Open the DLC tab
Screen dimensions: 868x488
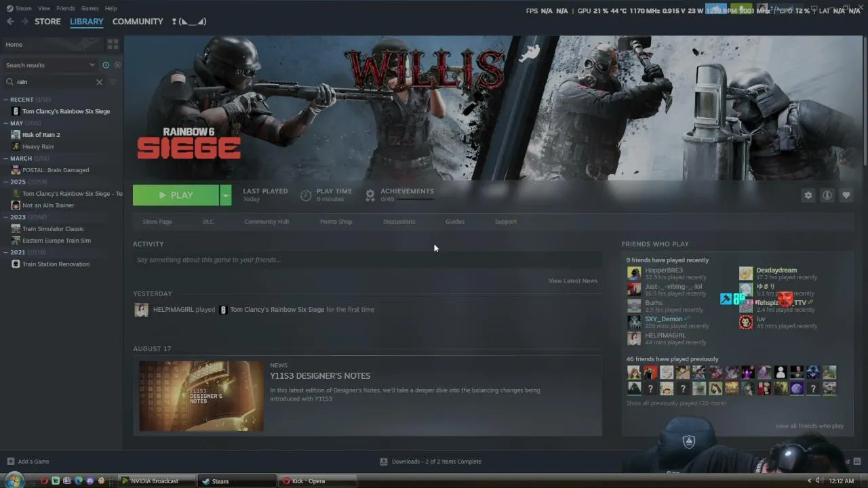point(208,222)
